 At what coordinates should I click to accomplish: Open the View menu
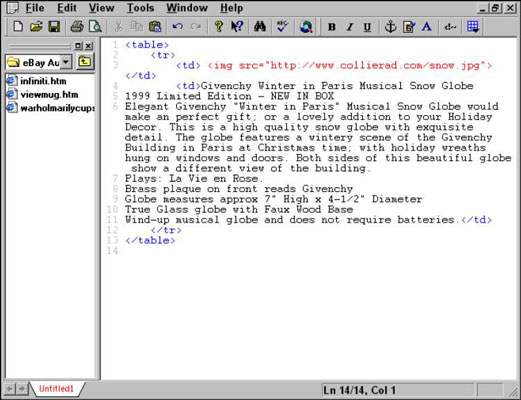tap(101, 8)
